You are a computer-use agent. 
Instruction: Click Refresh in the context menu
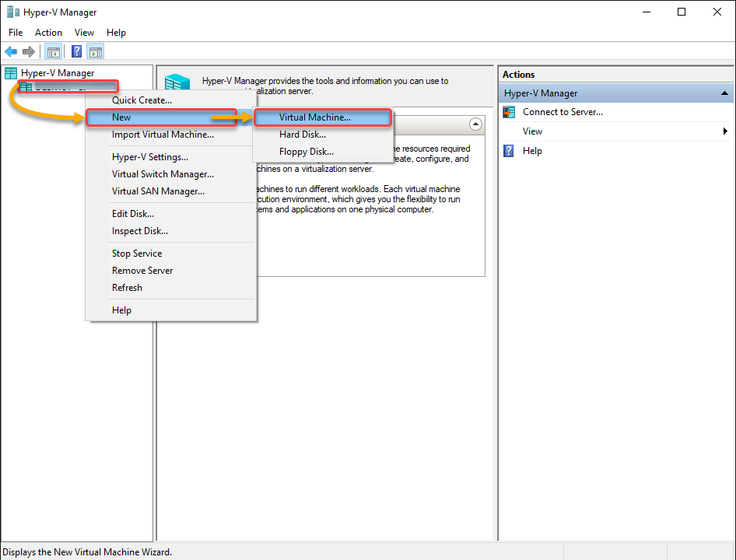[171, 288]
